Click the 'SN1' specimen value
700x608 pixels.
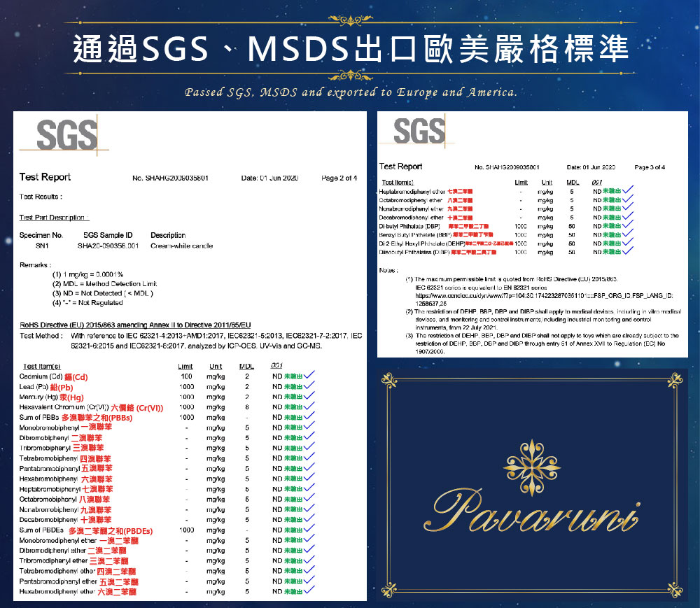(42, 246)
